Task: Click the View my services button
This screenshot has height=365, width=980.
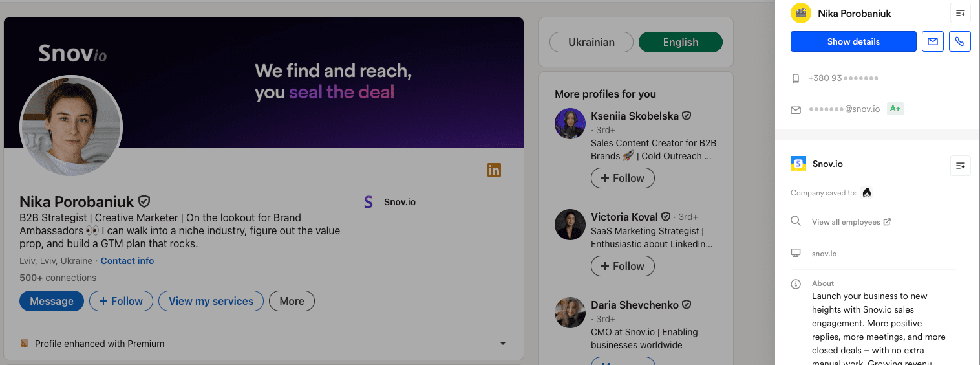Action: pos(211,301)
